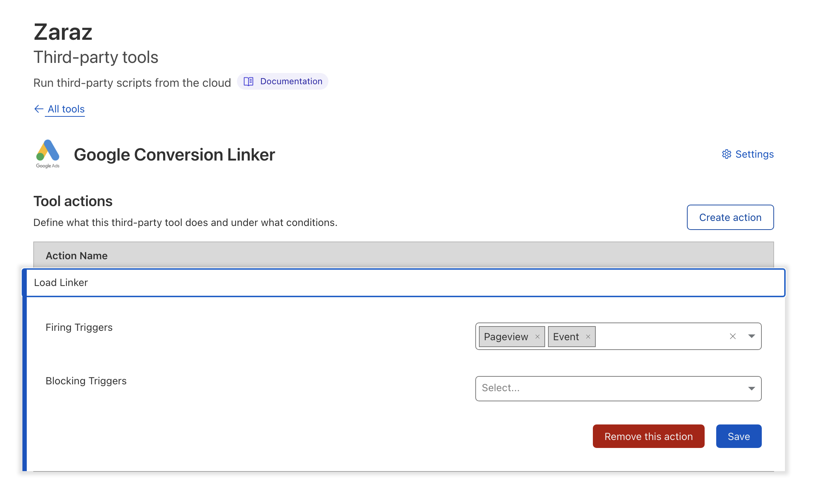Click the Documentation book icon
The width and height of the screenshot is (824, 504).
click(249, 81)
